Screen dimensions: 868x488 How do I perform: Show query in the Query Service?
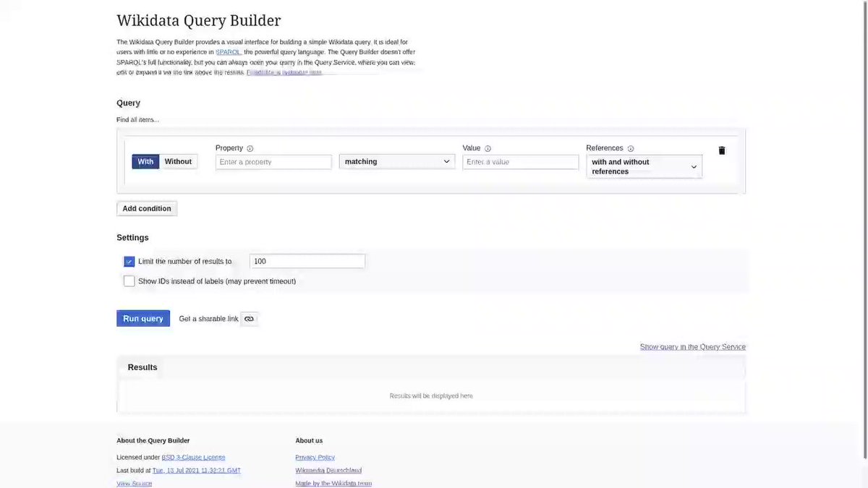point(692,347)
